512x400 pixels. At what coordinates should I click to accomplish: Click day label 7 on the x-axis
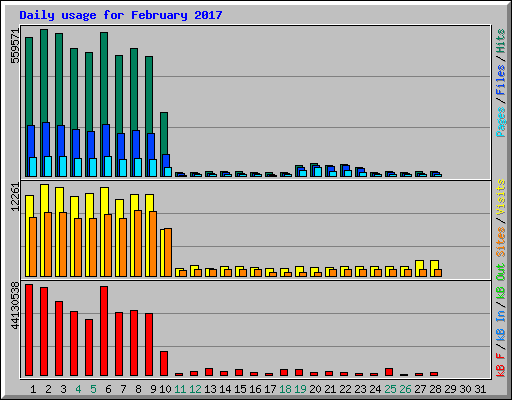(123, 389)
